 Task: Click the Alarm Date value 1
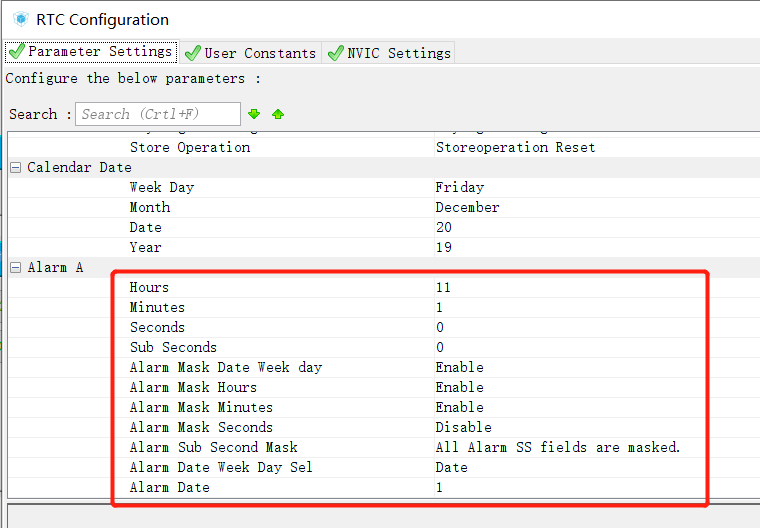tap(439, 487)
